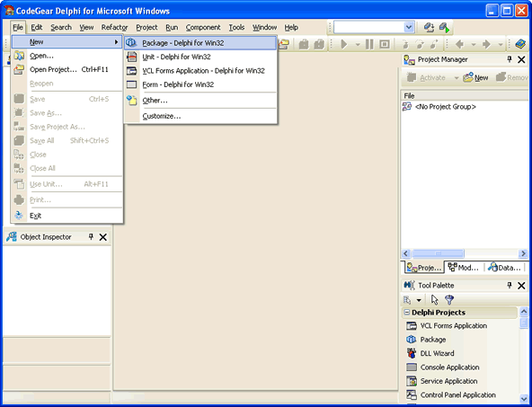This screenshot has height=407, width=532.
Task: Click the save desktop icon beside combo box
Action: pos(429,28)
